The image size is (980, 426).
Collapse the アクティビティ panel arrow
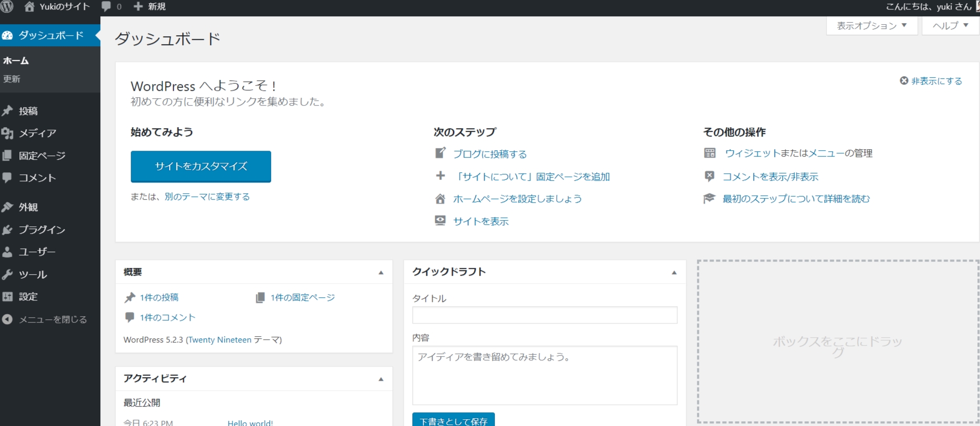click(x=381, y=379)
